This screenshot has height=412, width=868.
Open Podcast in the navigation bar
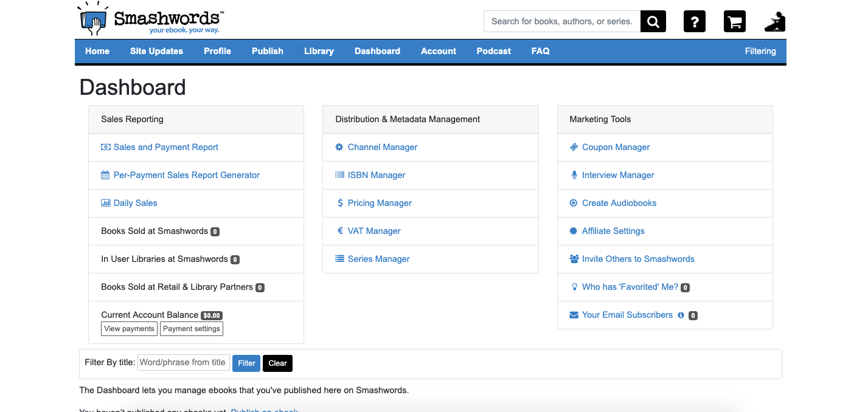point(494,51)
